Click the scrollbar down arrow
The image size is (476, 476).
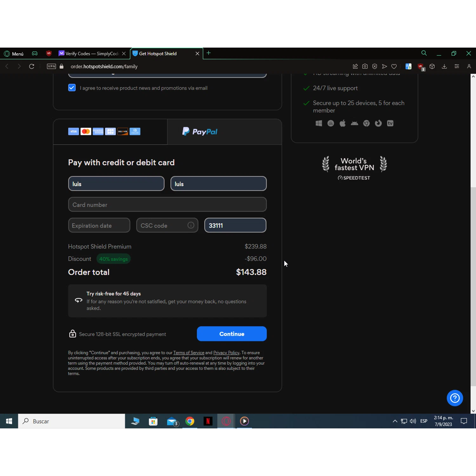tap(473, 411)
